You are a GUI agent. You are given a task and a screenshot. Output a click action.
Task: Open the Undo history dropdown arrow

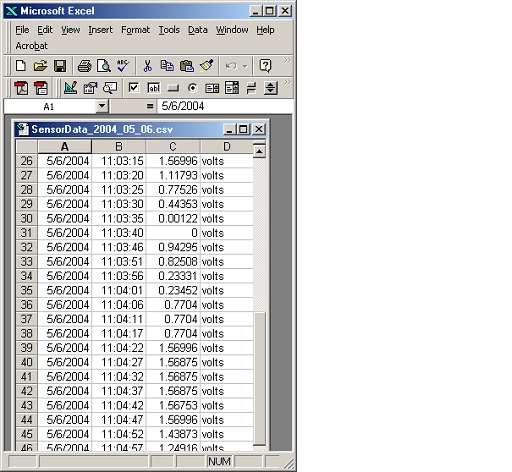[x=245, y=66]
